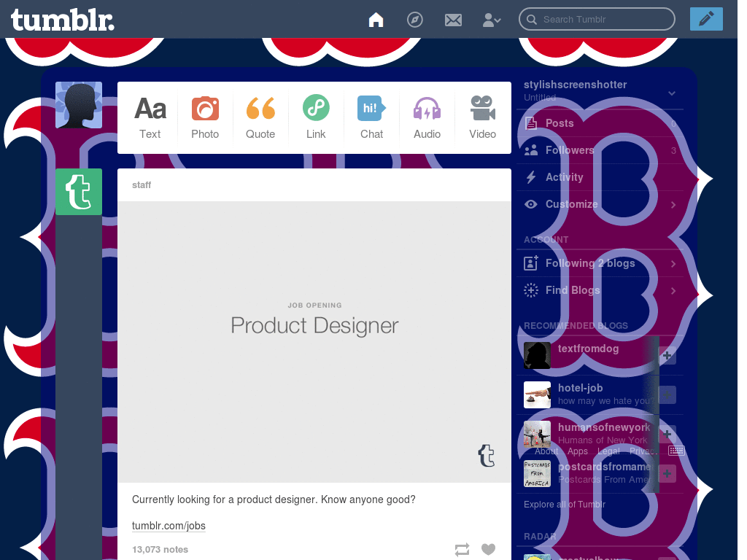Click the search magnifier icon
Image resolution: width=747 pixels, height=560 pixels.
point(531,20)
